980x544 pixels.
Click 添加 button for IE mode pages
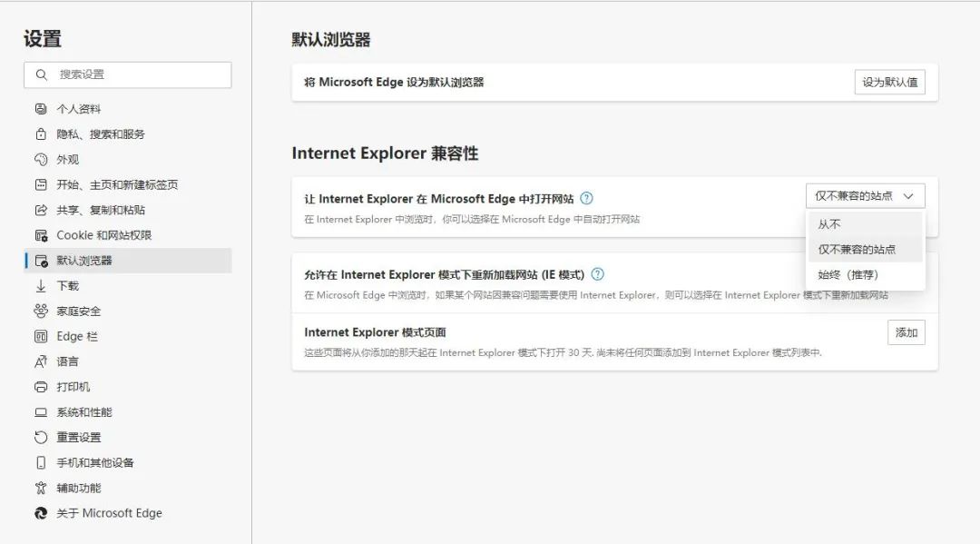click(906, 332)
